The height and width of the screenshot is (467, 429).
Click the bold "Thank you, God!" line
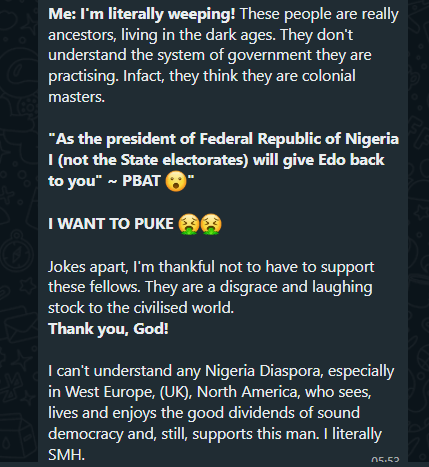[108, 329]
